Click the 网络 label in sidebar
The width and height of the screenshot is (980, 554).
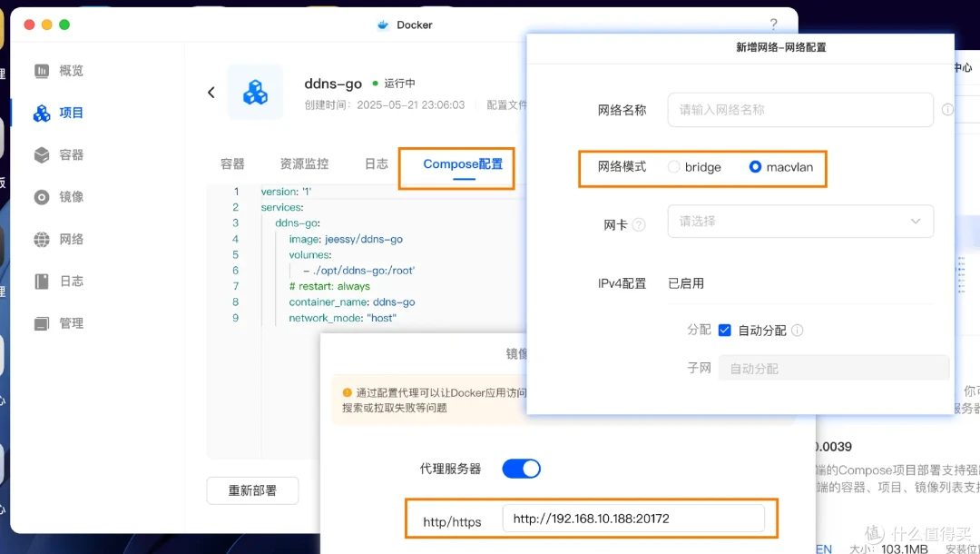[x=72, y=240]
